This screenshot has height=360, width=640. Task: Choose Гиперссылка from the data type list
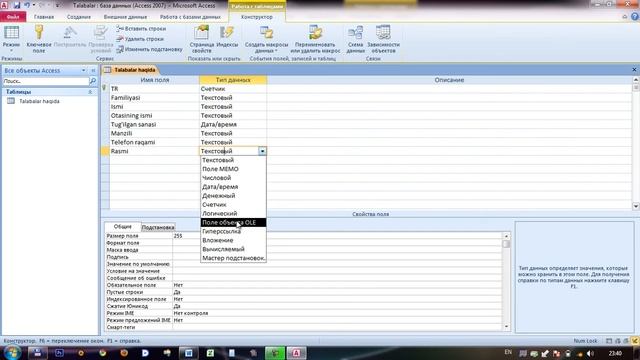point(233,231)
